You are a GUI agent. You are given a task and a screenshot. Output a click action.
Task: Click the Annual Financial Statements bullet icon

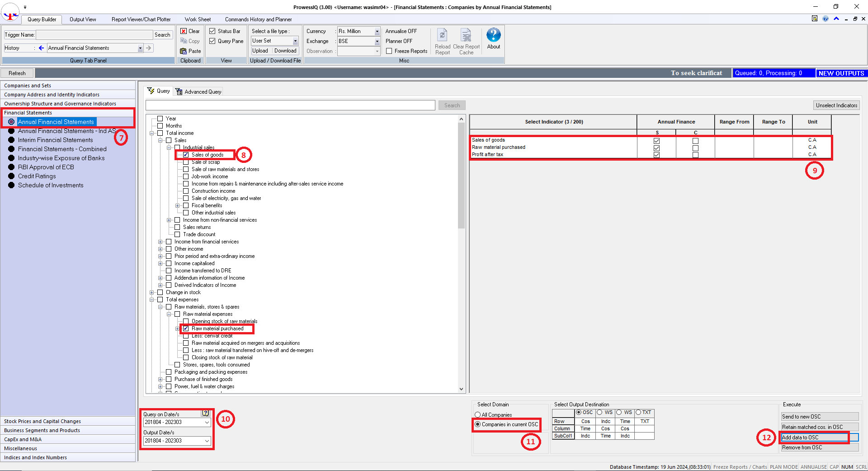click(x=11, y=122)
